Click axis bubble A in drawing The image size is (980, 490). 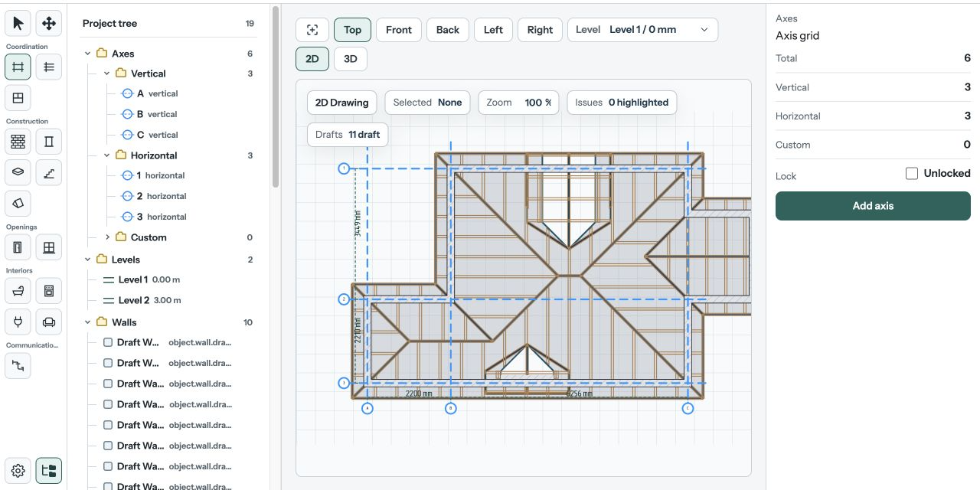(x=367, y=408)
